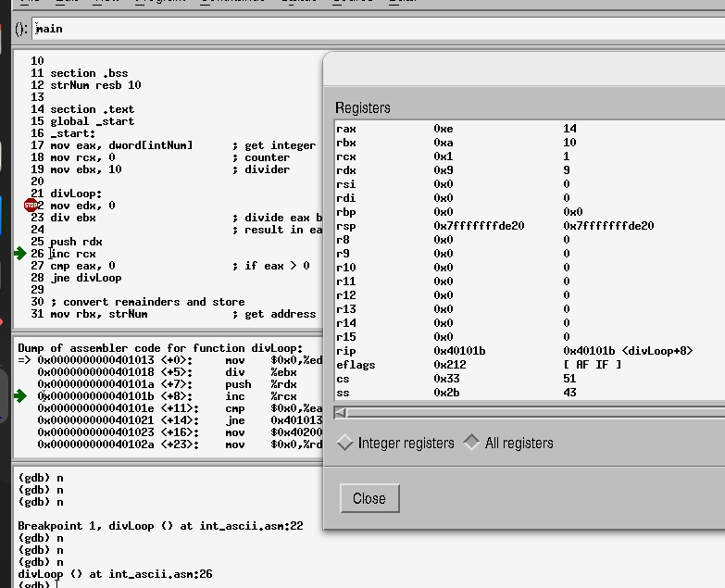Click the stop sign breakpoint on line 22

(31, 206)
